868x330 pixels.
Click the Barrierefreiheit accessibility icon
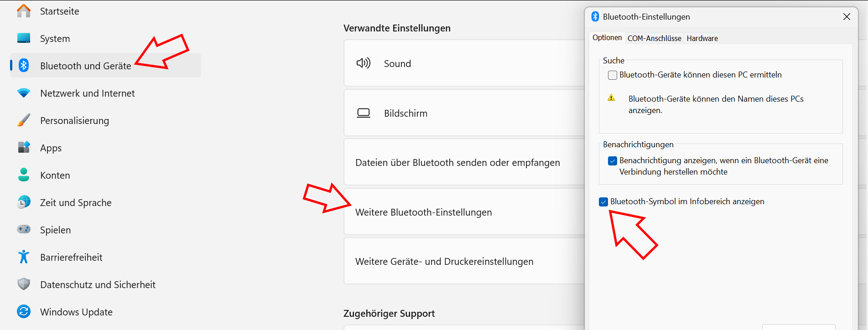(24, 257)
